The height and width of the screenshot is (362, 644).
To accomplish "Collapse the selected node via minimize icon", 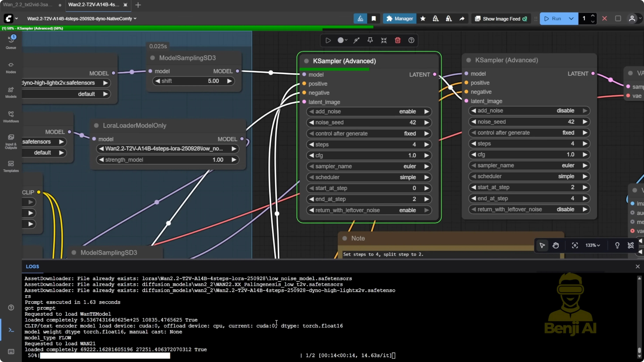I will pyautogui.click(x=384, y=40).
